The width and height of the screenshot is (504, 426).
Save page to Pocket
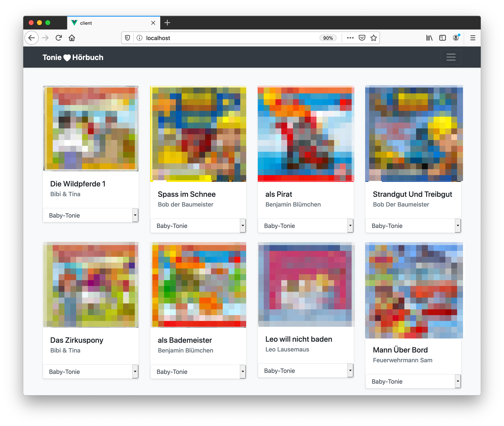click(362, 38)
